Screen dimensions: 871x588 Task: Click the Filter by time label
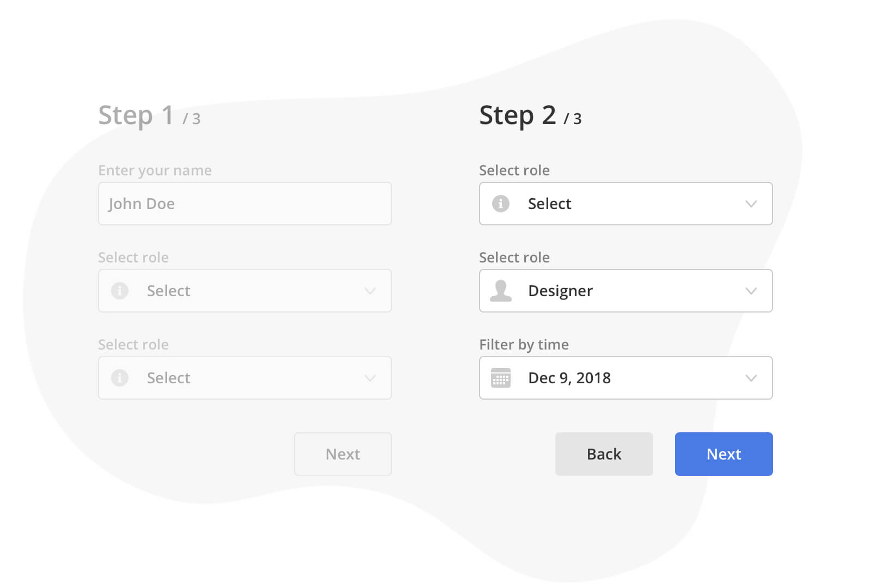pyautogui.click(x=524, y=345)
